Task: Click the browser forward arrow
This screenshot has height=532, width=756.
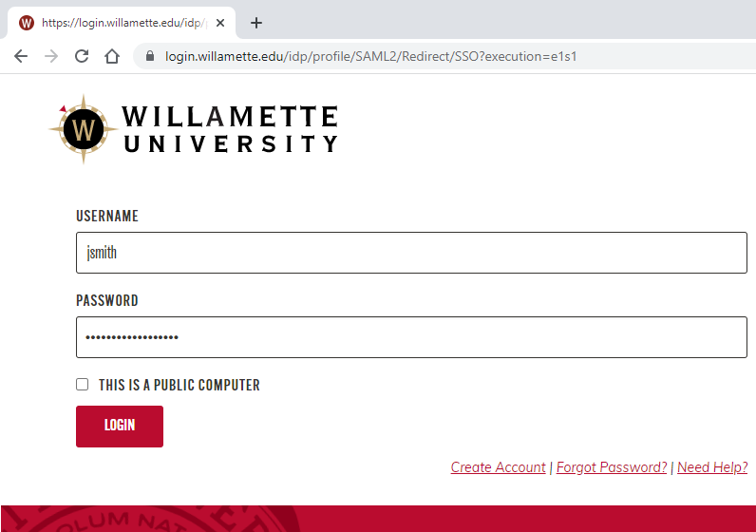Action: (x=51, y=56)
